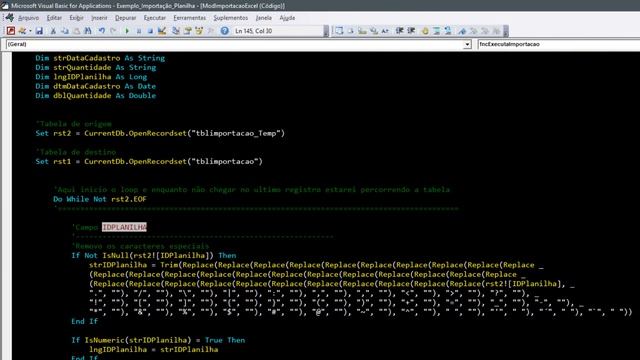Click the Undo arrow icon
Viewport: 640px width, 360px height.
(x=102, y=31)
